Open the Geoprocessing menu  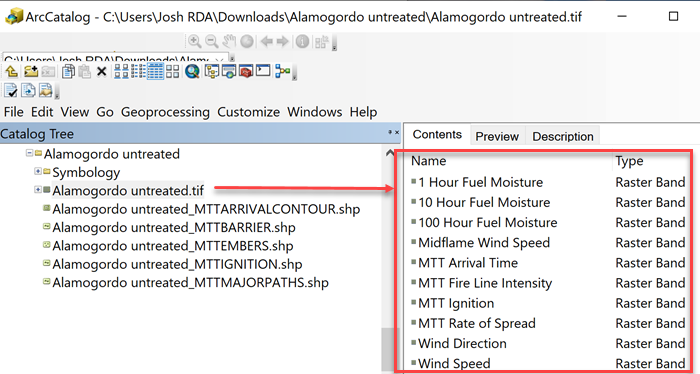165,112
